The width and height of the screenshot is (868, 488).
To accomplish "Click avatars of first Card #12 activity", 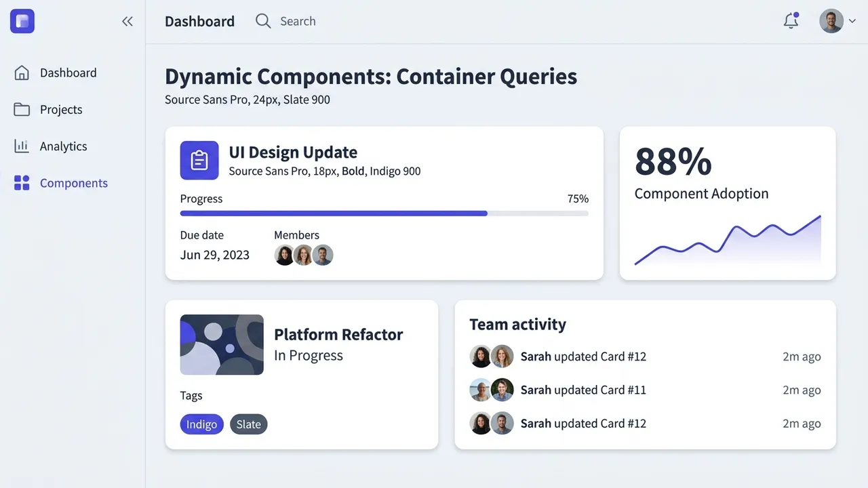I will coord(492,357).
